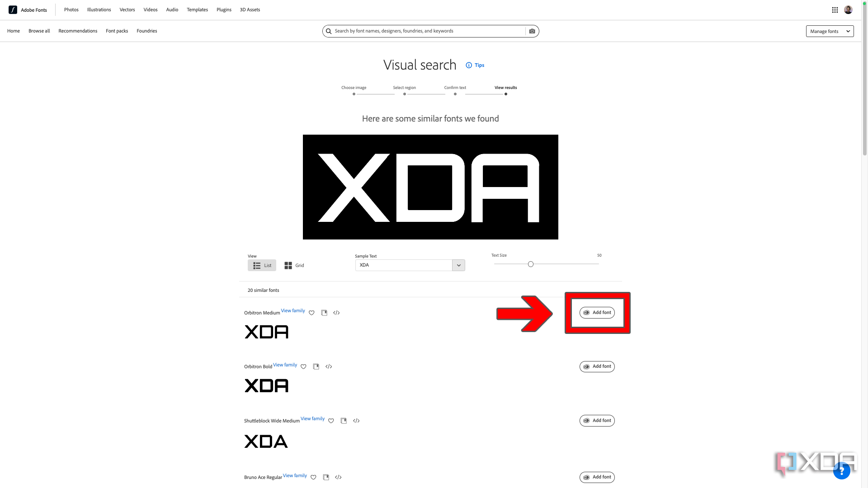
Task: Click the embed code icon for Shuttleblock Wide Medium
Action: click(x=357, y=421)
